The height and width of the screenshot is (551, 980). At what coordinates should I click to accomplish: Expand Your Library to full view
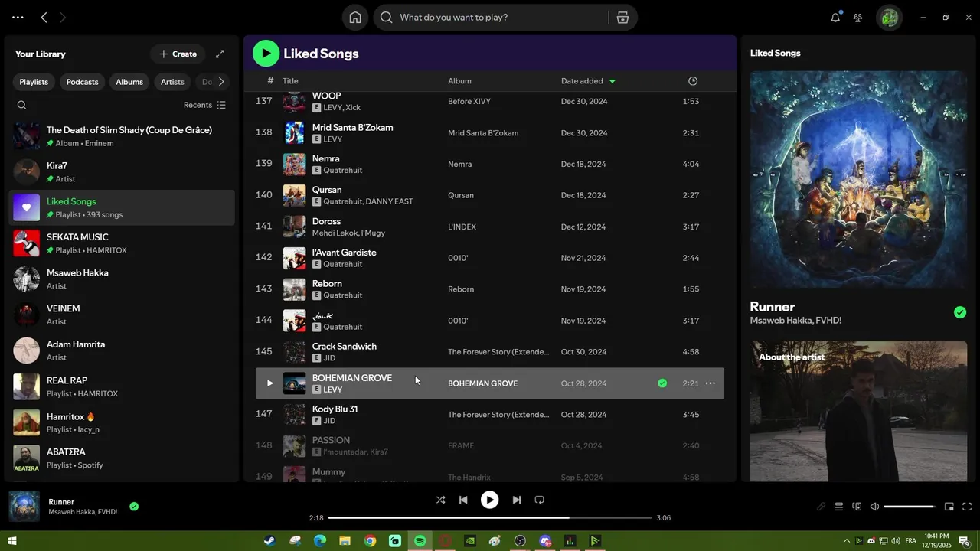220,54
